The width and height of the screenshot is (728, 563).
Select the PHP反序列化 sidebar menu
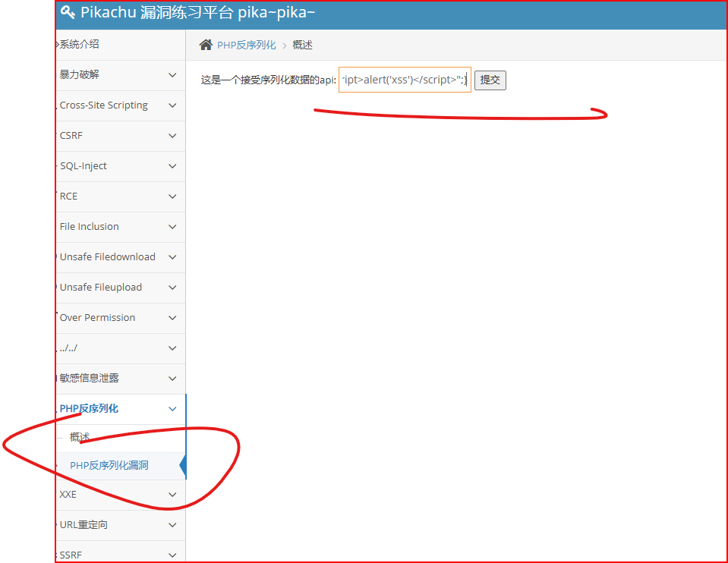(x=89, y=408)
